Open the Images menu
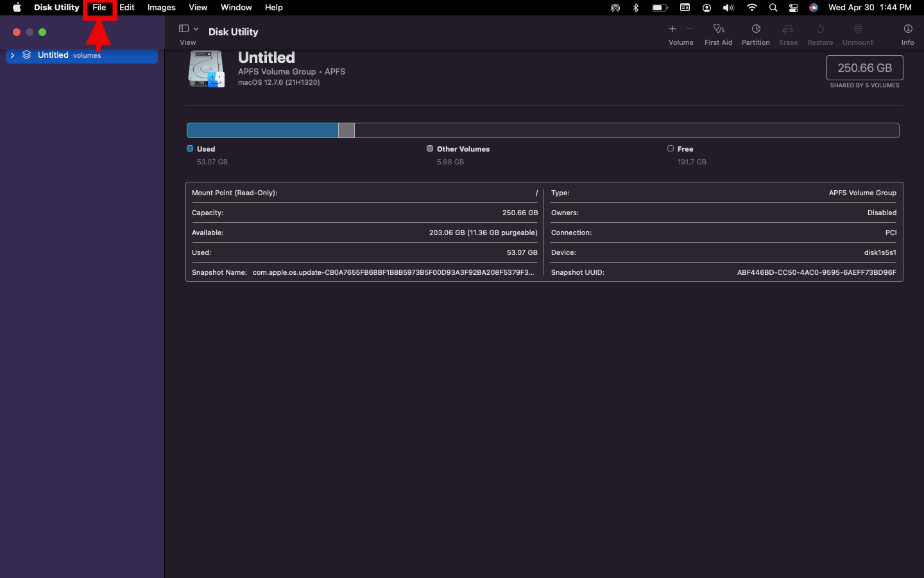The height and width of the screenshot is (578, 924). tap(161, 8)
